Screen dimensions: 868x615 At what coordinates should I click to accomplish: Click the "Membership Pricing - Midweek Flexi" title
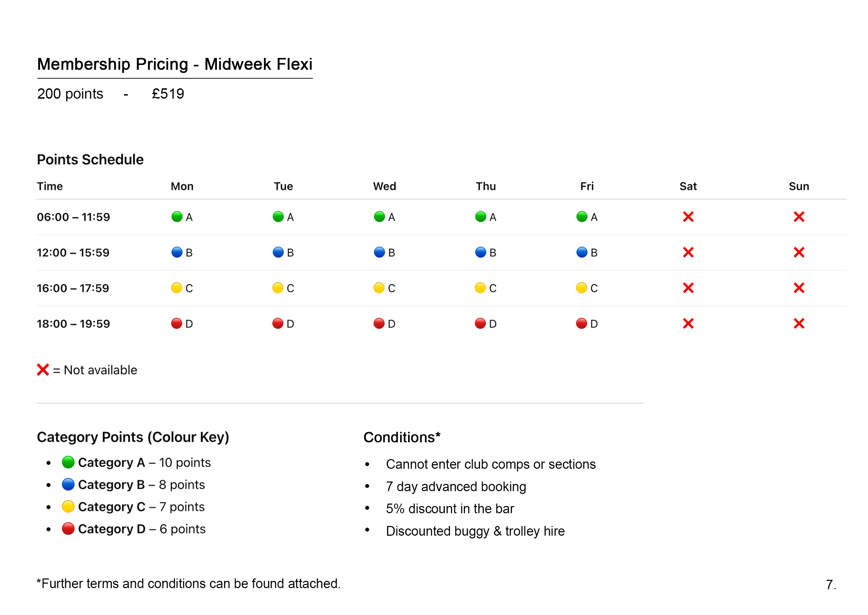click(x=175, y=64)
